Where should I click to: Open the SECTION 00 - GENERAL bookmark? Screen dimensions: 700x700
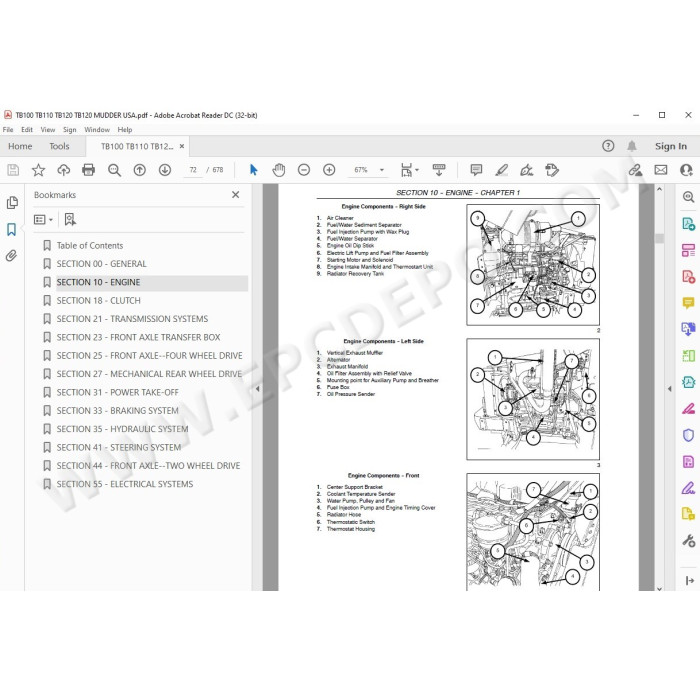101,264
